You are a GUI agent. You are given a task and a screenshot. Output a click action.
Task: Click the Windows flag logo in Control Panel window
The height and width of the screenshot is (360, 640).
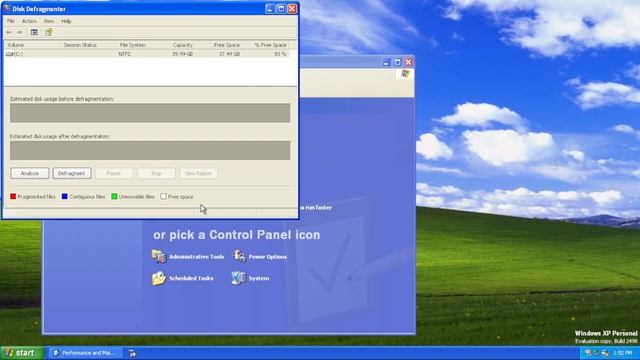405,73
